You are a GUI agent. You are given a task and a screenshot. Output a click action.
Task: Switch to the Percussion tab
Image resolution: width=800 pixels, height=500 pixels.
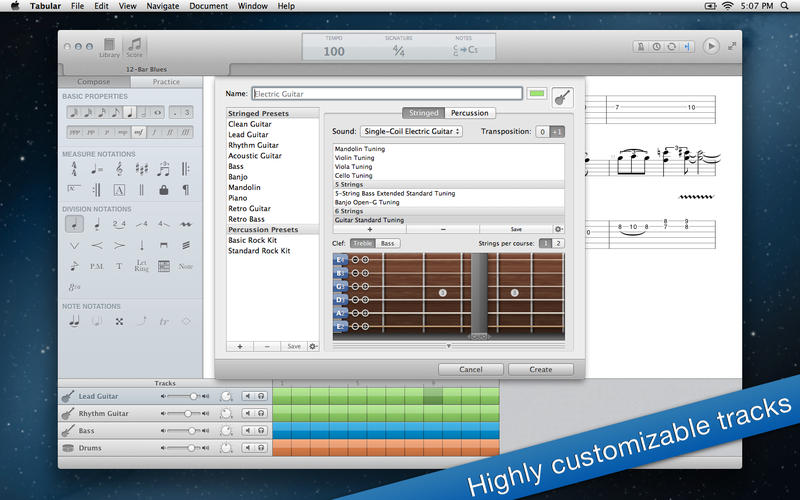470,113
